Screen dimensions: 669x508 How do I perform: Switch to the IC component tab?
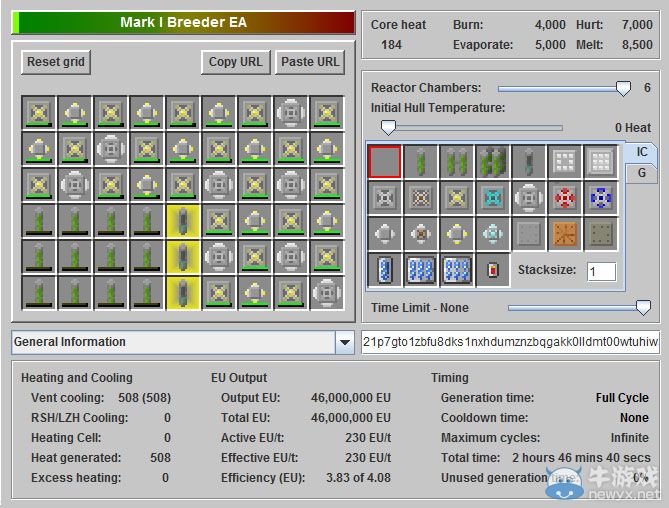point(641,150)
